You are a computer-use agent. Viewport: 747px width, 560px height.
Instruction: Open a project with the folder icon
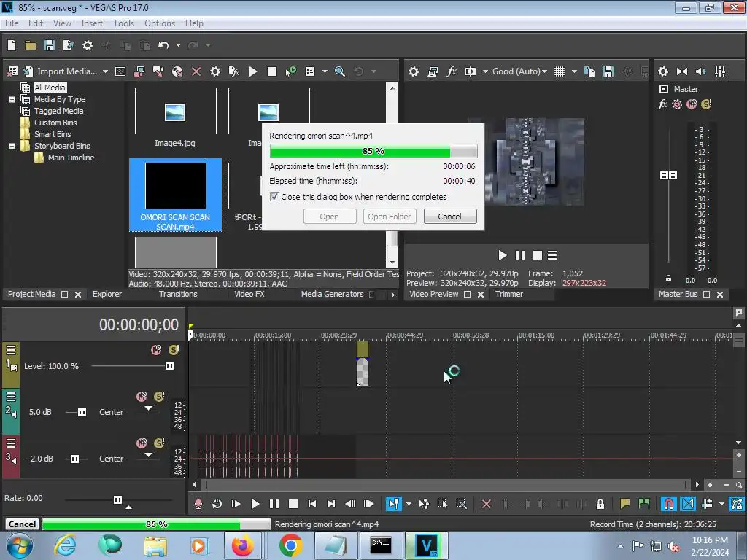[x=31, y=45]
